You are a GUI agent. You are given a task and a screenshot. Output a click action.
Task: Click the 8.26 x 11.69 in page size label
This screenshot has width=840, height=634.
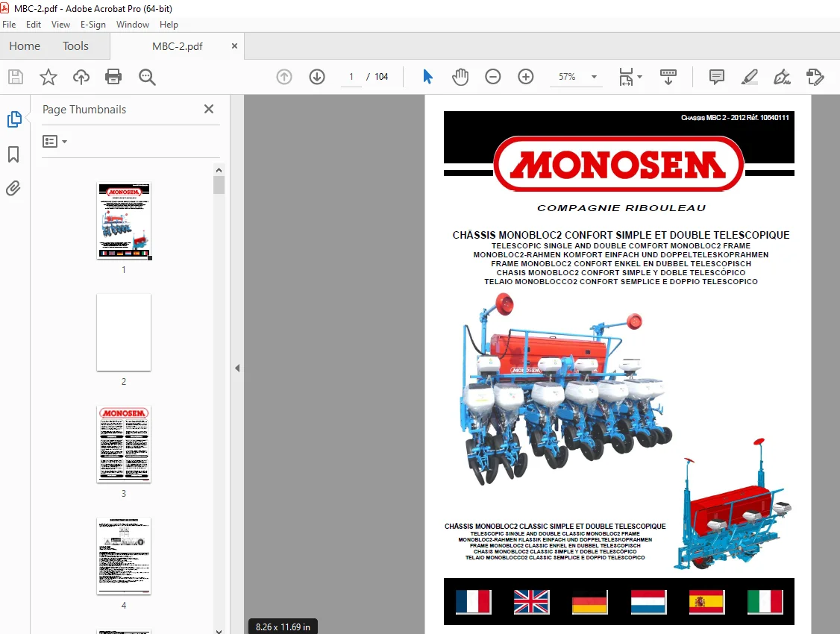[283, 627]
